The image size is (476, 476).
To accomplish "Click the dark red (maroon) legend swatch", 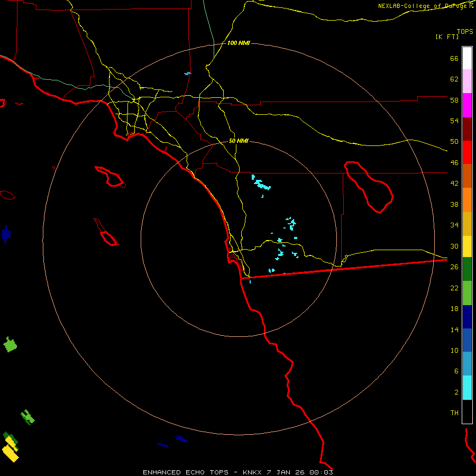I will [x=467, y=129].
